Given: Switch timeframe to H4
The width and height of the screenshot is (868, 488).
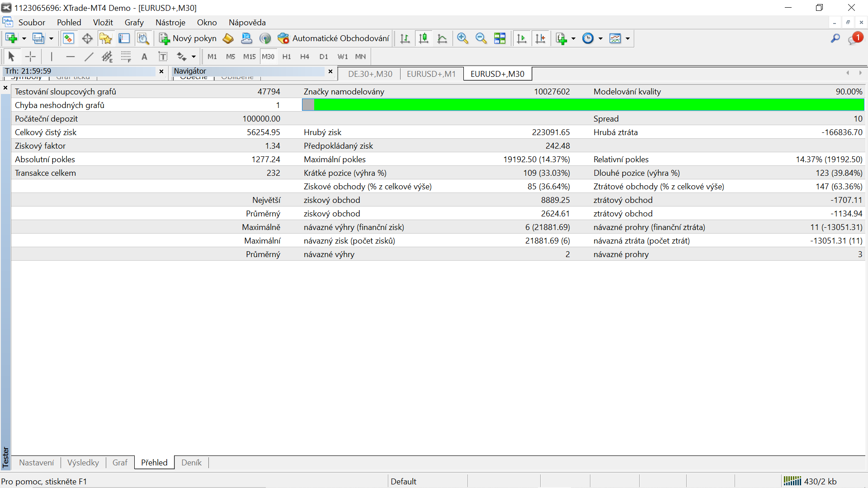Looking at the screenshot, I should point(305,56).
